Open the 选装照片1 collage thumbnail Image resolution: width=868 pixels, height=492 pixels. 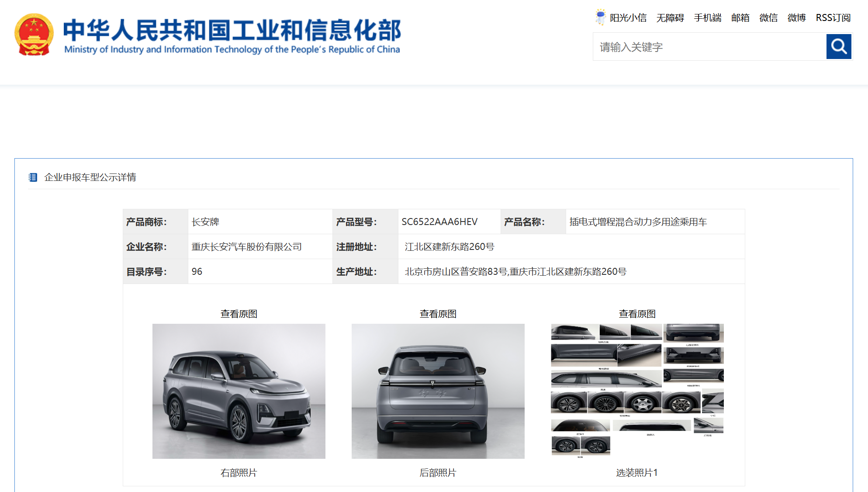[637, 391]
